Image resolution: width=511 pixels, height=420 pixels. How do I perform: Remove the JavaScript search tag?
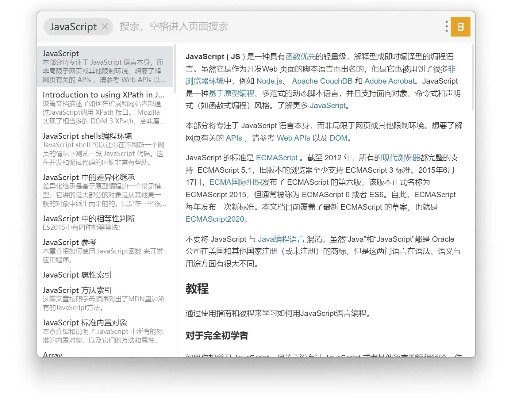[105, 27]
